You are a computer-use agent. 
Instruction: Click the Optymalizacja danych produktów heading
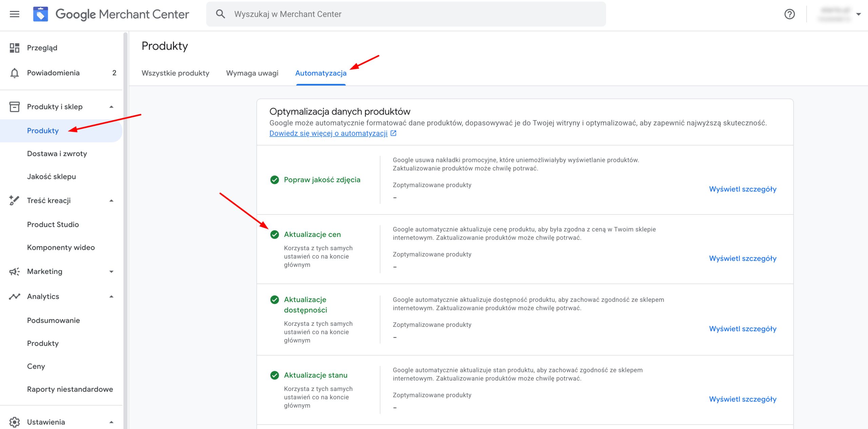(340, 112)
